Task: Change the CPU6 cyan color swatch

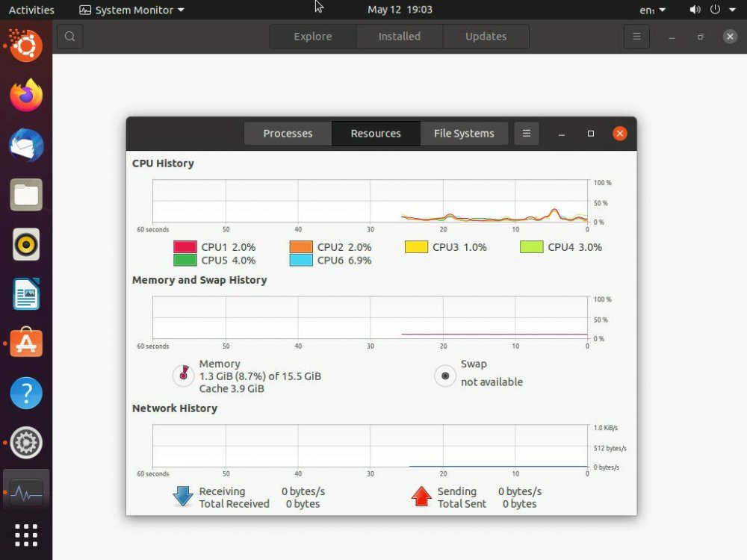Action: click(x=301, y=260)
